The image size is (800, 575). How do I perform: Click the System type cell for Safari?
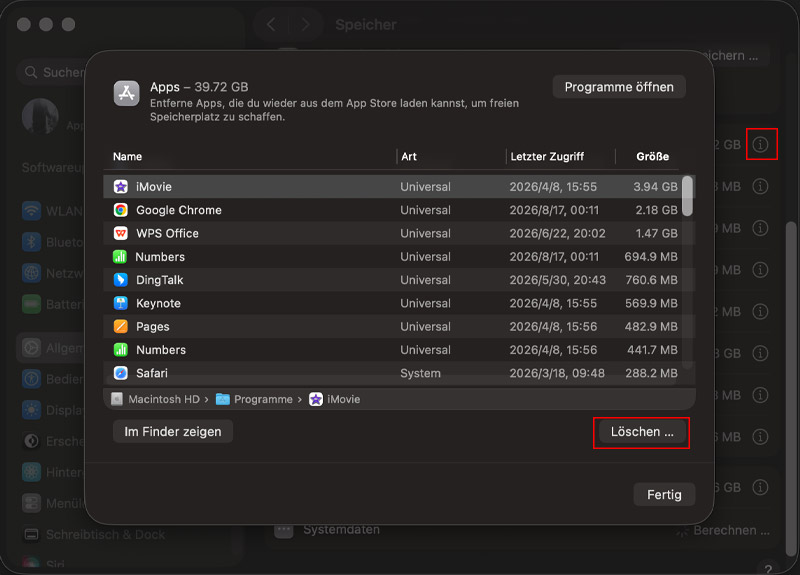(420, 373)
